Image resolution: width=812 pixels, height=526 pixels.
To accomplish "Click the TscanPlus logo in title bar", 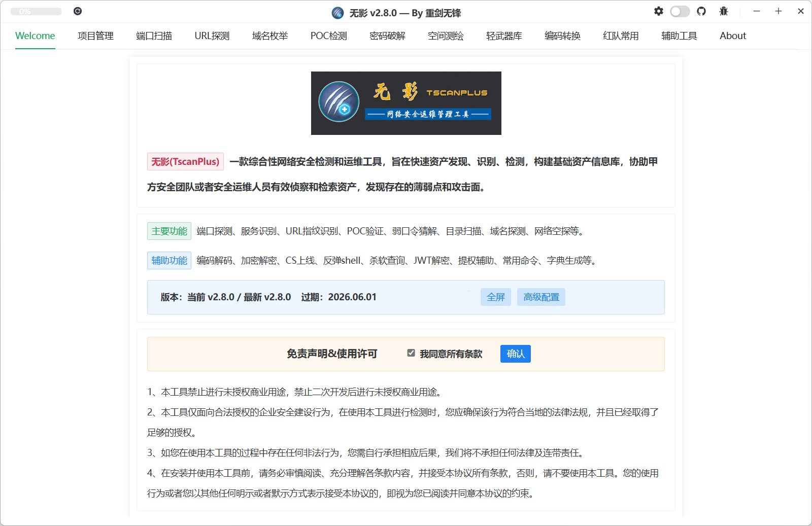I will [x=337, y=13].
